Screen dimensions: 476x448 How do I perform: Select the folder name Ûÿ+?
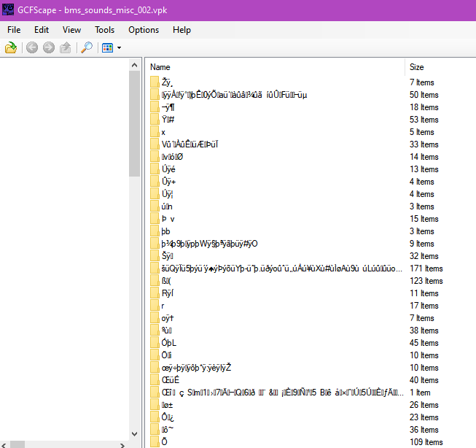pos(169,182)
